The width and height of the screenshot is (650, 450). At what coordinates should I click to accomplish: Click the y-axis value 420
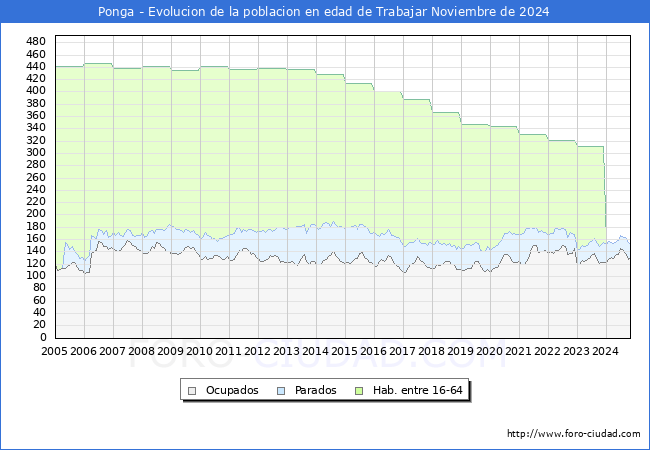pos(36,78)
